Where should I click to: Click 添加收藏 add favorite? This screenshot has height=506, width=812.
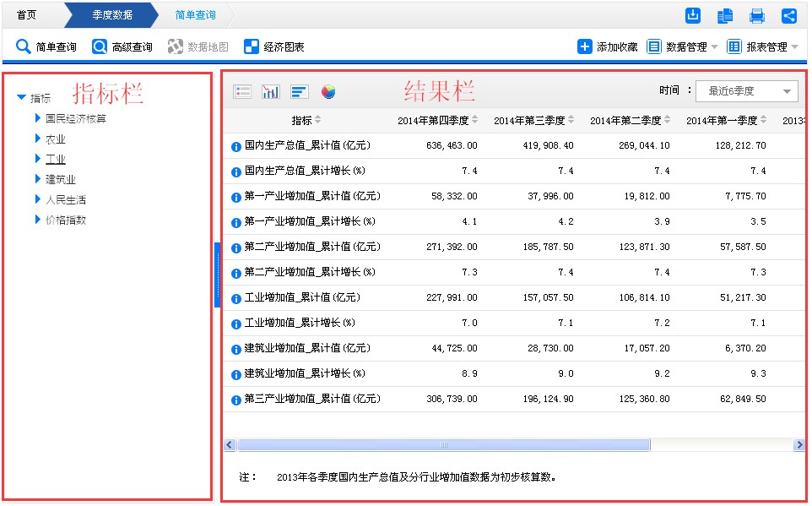pos(607,46)
